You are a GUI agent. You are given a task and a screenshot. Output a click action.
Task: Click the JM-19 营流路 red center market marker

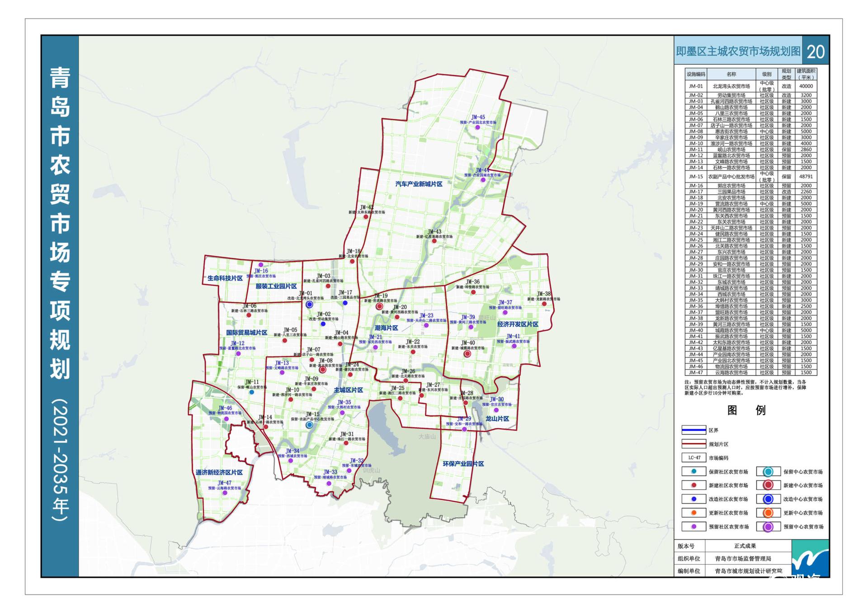coord(380,307)
